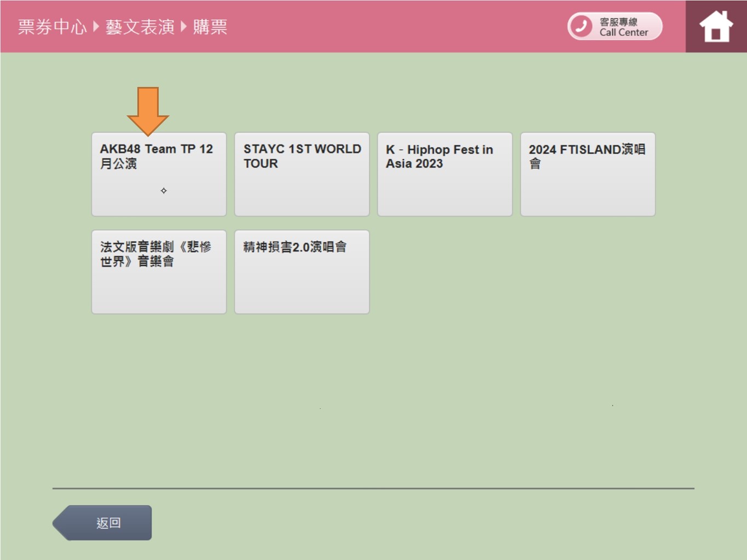Choose the 精神損害2.0演唱會 event tile

[302, 272]
